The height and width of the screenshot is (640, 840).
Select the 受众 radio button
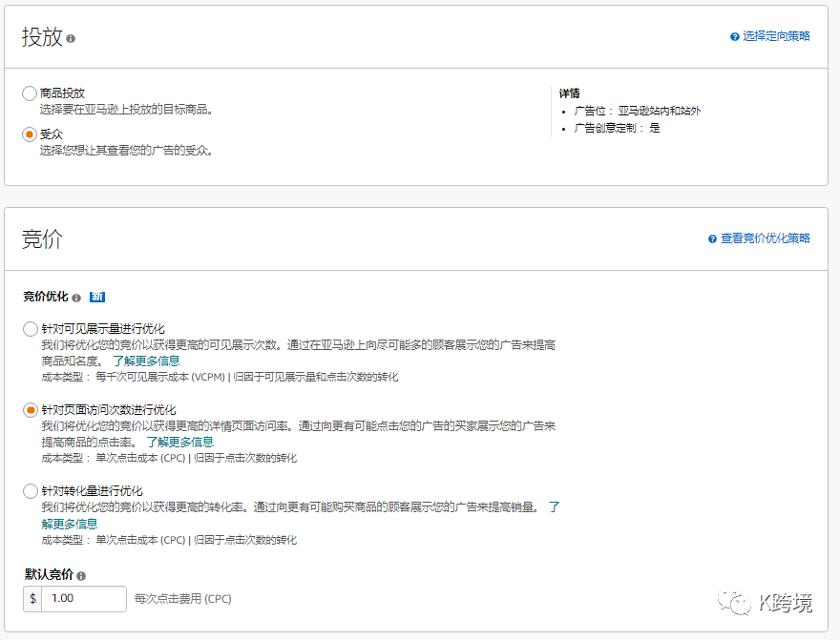click(x=29, y=134)
